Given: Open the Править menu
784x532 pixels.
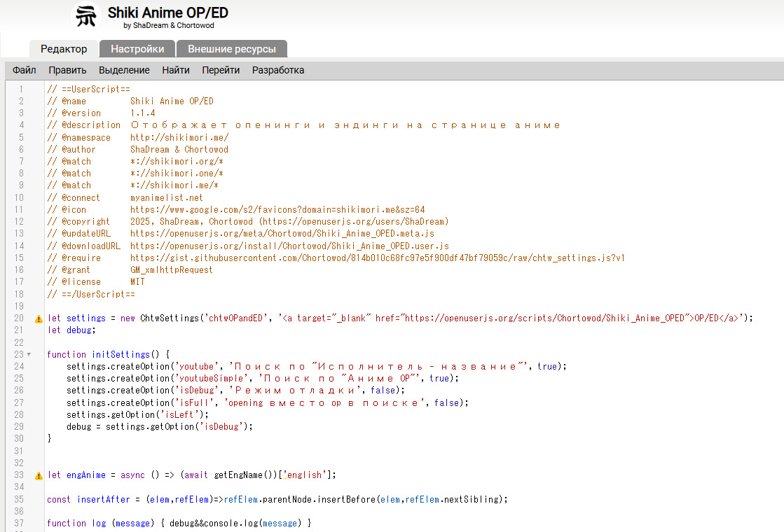Looking at the screenshot, I should point(67,70).
